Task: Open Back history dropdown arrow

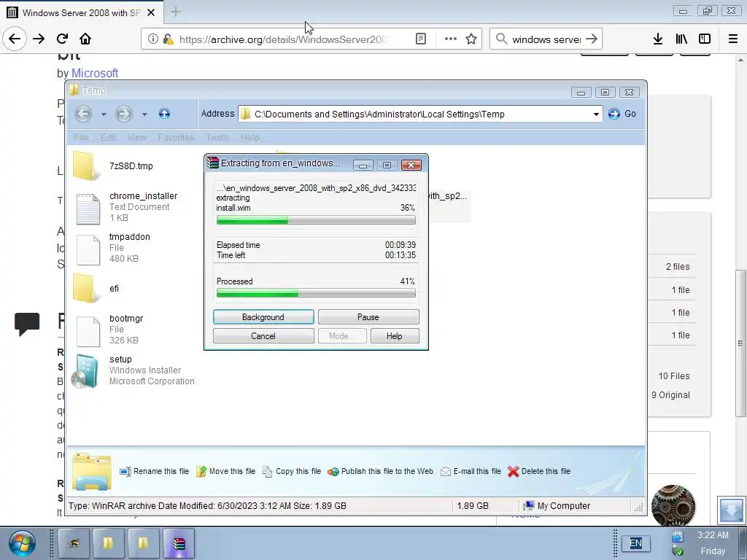Action: (x=104, y=114)
